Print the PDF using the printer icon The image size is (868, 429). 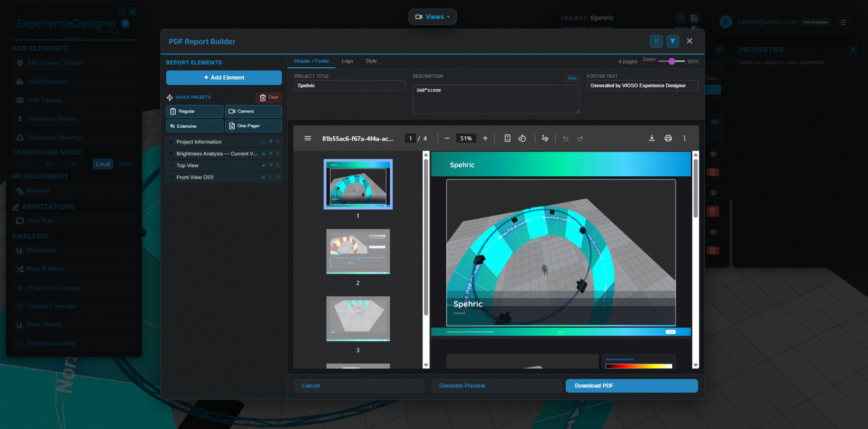pos(668,138)
